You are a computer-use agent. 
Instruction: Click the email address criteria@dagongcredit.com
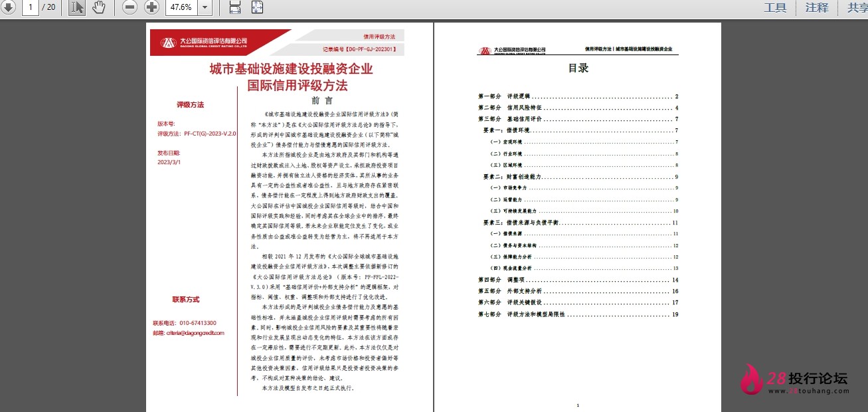coord(194,333)
